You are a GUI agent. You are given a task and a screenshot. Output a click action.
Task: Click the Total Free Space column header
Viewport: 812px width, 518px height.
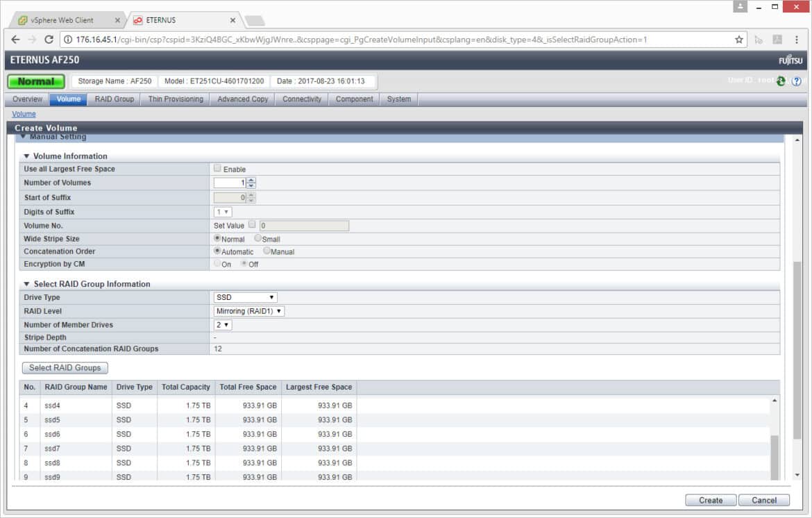(248, 387)
